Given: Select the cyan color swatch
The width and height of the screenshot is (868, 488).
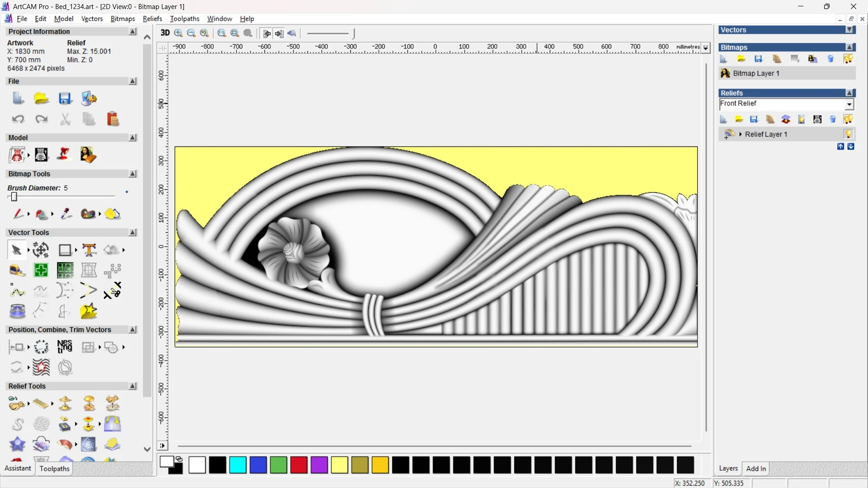Looking at the screenshot, I should 238,465.
